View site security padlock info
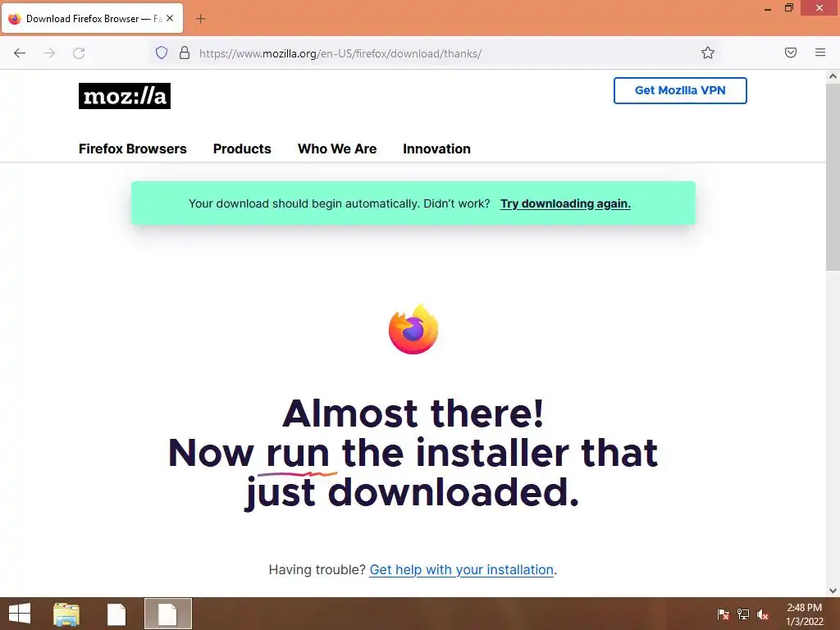840x630 pixels. pos(185,52)
